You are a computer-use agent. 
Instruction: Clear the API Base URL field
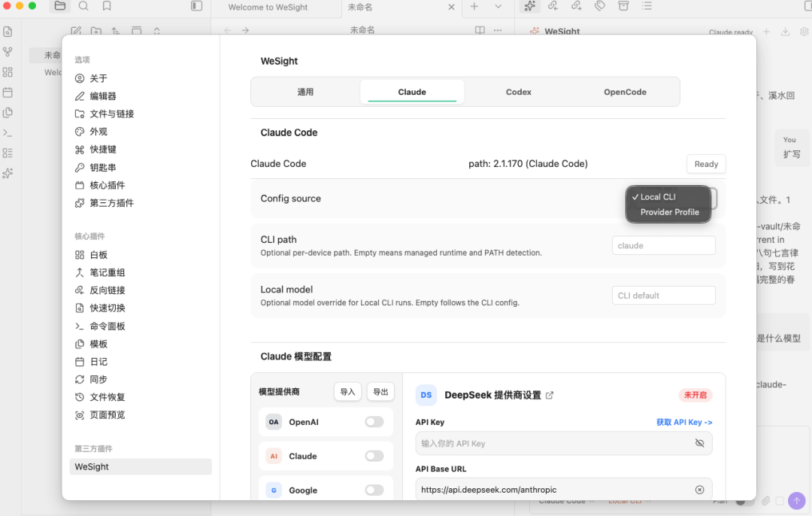pyautogui.click(x=699, y=490)
